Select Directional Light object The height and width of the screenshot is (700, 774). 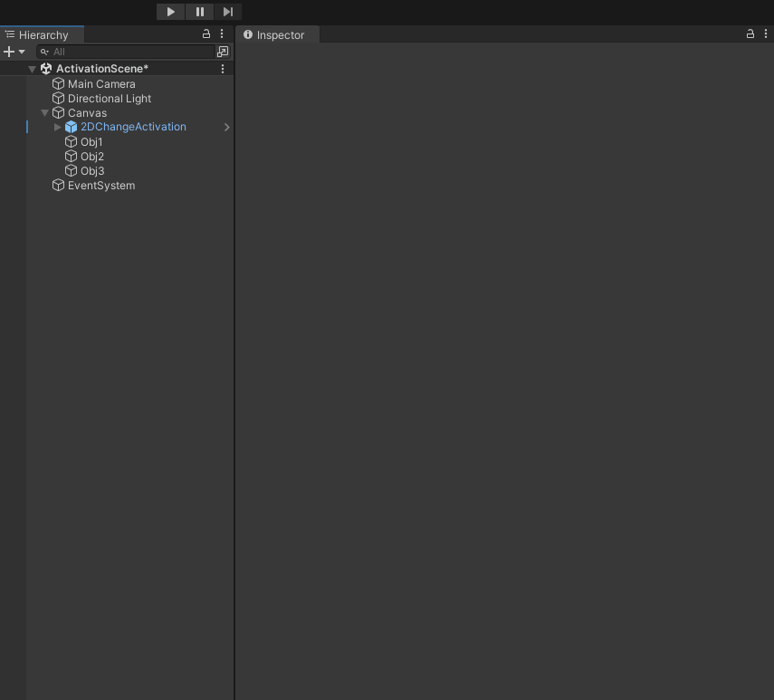click(x=110, y=98)
